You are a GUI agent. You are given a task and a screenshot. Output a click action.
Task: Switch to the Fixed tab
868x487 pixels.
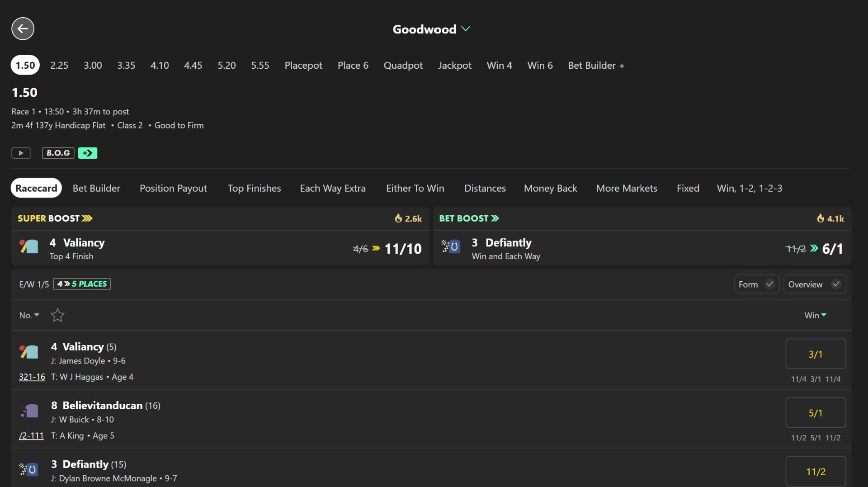coord(688,189)
